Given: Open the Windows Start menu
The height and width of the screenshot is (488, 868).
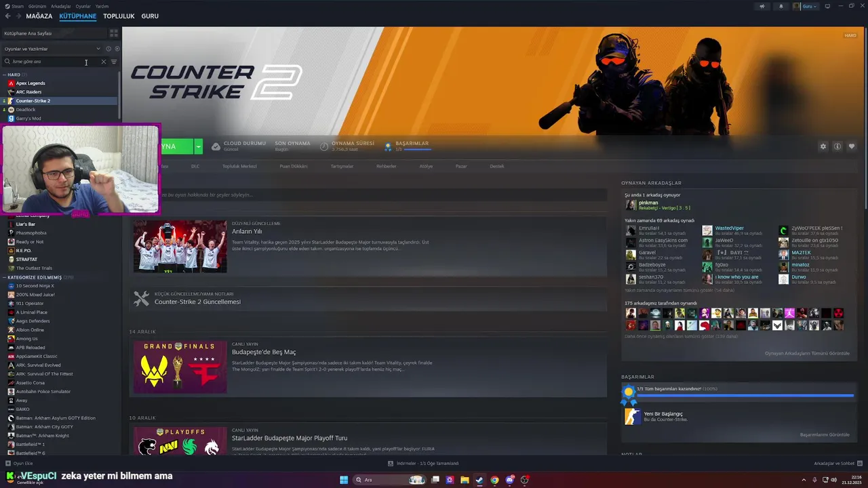Looking at the screenshot, I should click(344, 480).
